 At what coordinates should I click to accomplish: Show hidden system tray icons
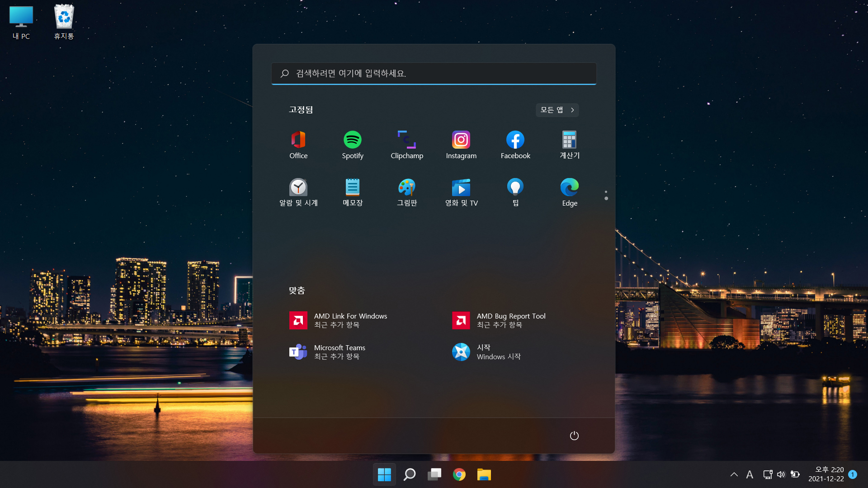pyautogui.click(x=734, y=474)
